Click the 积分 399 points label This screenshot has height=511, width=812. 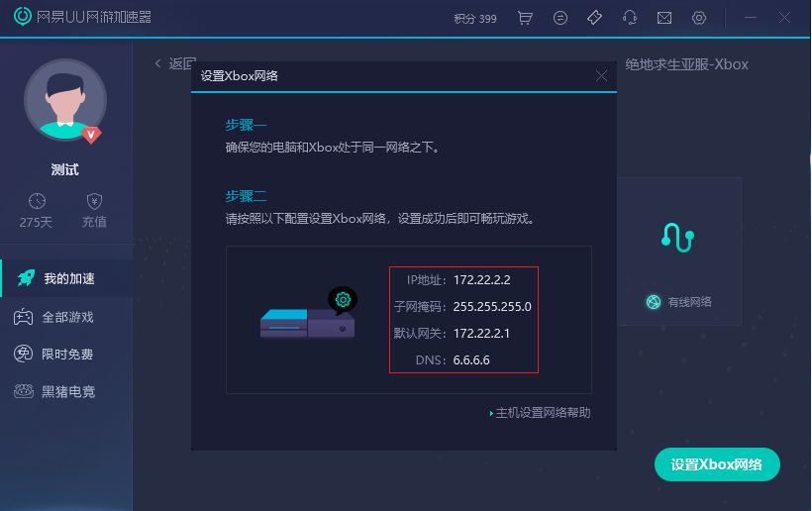[475, 19]
